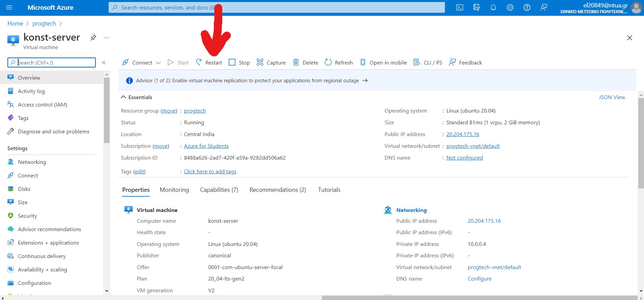Click sidebar scrollbar down arrow
Screen dimensions: 644x300
[x=107, y=291]
